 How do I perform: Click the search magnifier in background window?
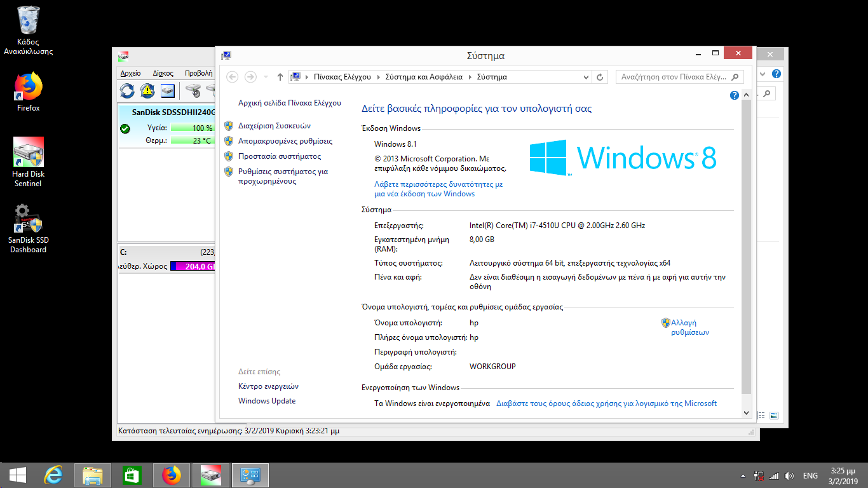(767, 94)
